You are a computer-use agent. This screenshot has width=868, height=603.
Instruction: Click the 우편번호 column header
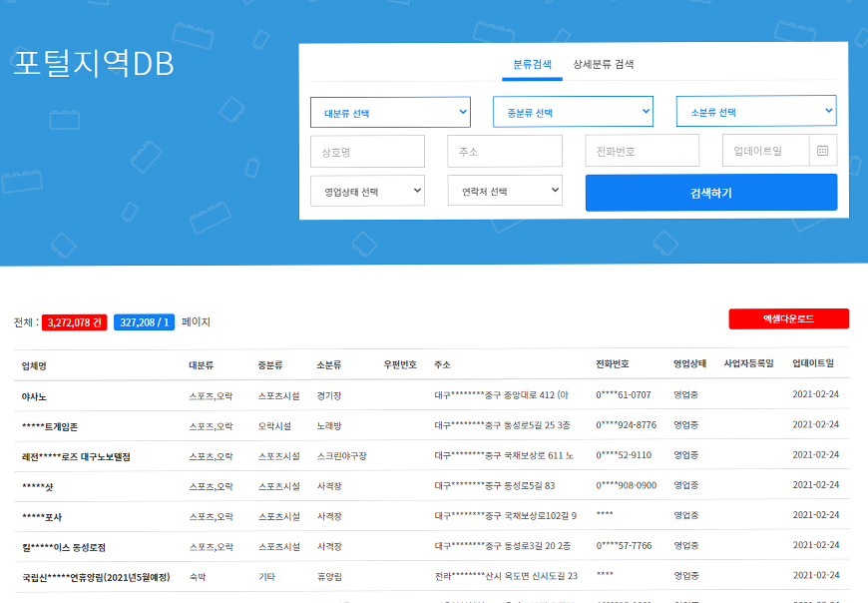pyautogui.click(x=400, y=364)
